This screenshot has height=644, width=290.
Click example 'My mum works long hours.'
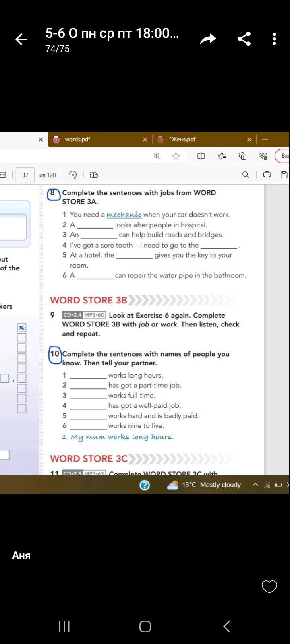(122, 437)
